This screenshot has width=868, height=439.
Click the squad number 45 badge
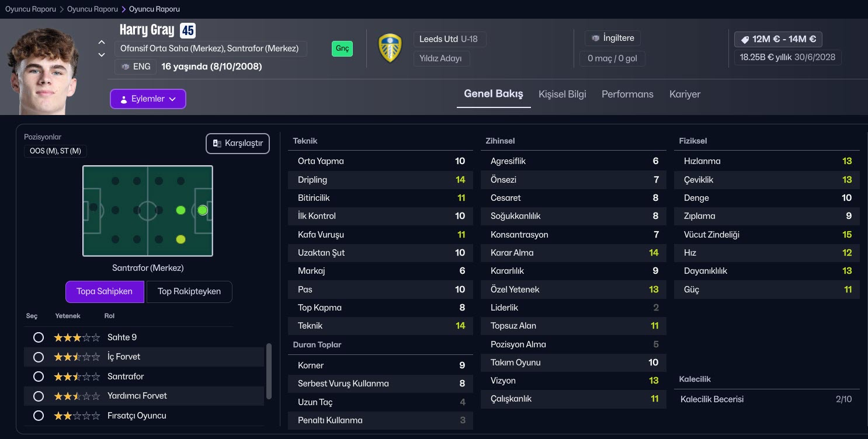188,30
